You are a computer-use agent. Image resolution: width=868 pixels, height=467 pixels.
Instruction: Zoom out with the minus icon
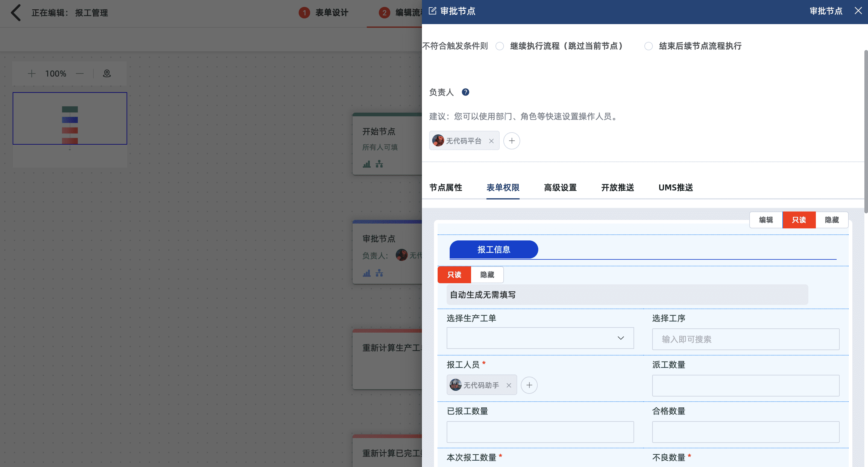coord(80,74)
